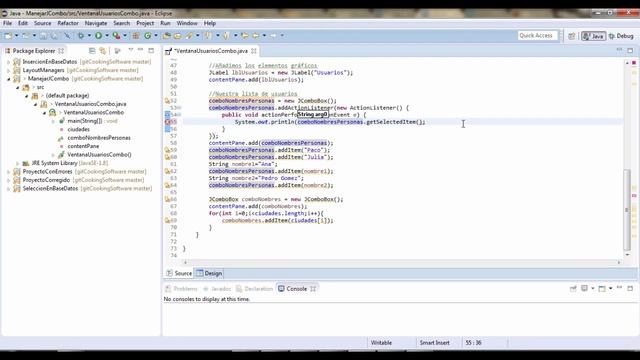The image size is (640, 360).
Task: Close the VentanaUsuariosCombo.java editor tab
Action: (x=253, y=51)
